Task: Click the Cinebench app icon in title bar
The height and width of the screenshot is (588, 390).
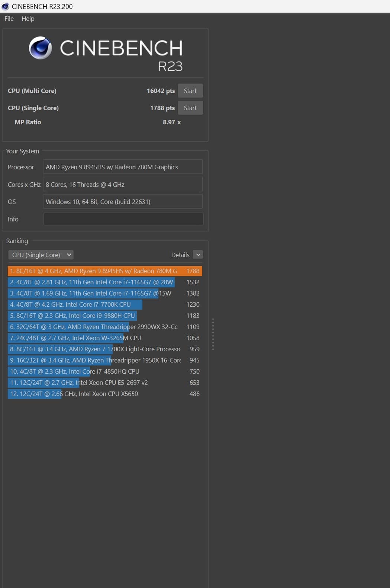Action: [x=5, y=6]
